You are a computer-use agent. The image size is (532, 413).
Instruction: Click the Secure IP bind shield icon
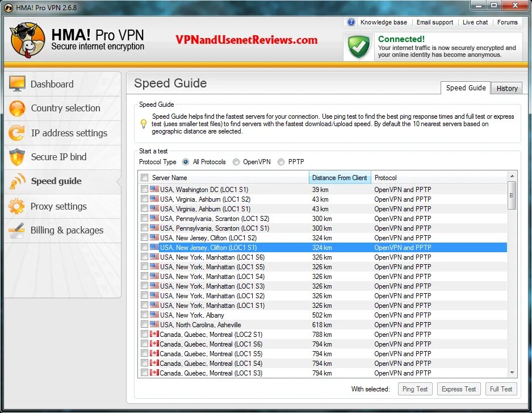(x=17, y=157)
